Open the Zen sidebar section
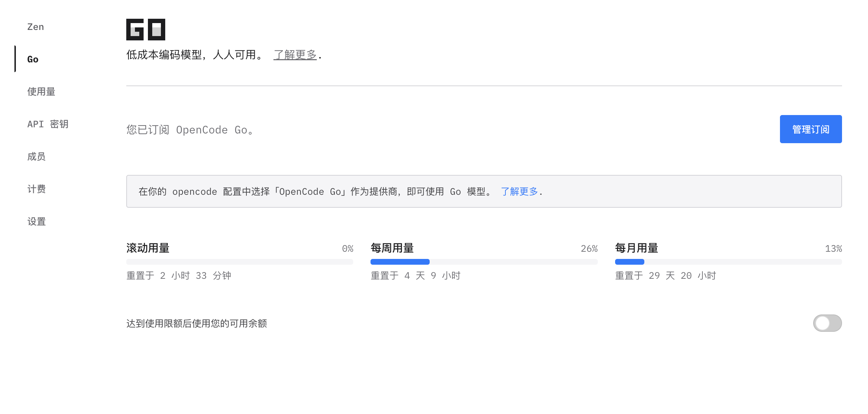The width and height of the screenshot is (868, 414). coord(35,27)
